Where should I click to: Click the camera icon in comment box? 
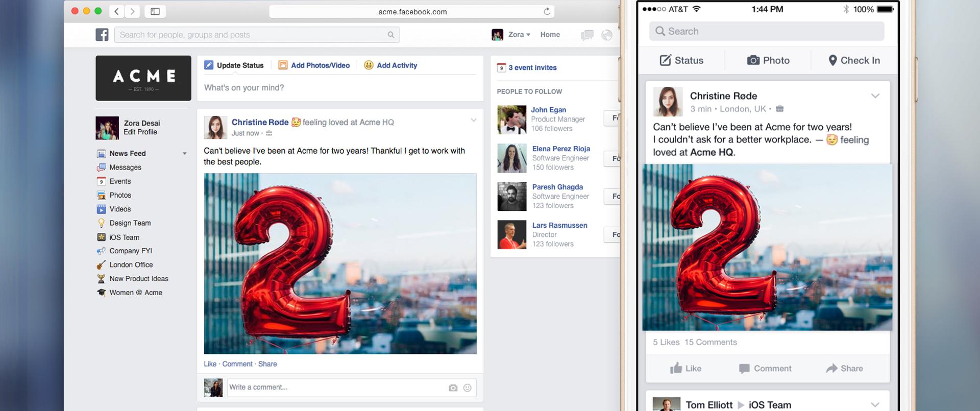(x=453, y=388)
